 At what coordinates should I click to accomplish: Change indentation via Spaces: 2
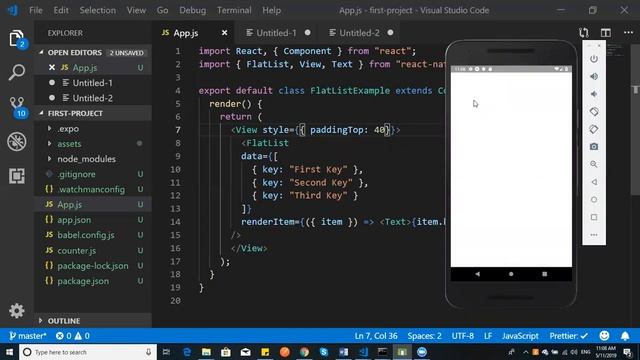[424, 336]
